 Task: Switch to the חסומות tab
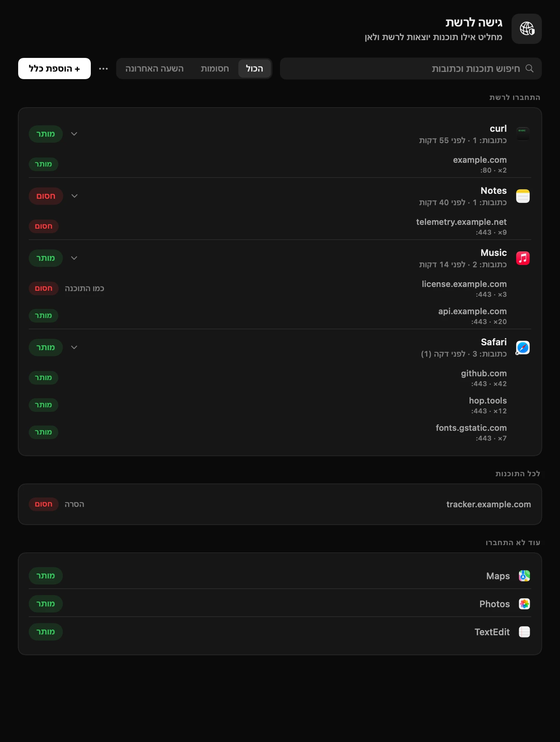click(215, 69)
